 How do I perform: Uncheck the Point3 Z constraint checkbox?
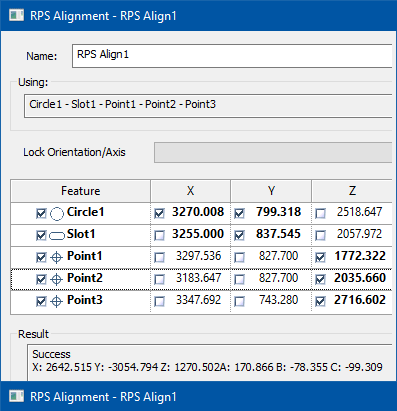tap(320, 301)
